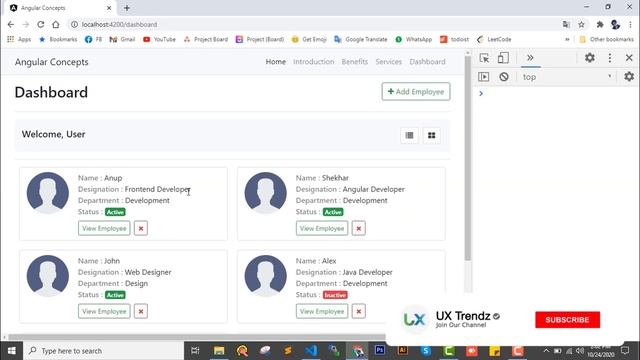Open the WhatsApp bookmark
The height and width of the screenshot is (360, 640).
click(413, 40)
